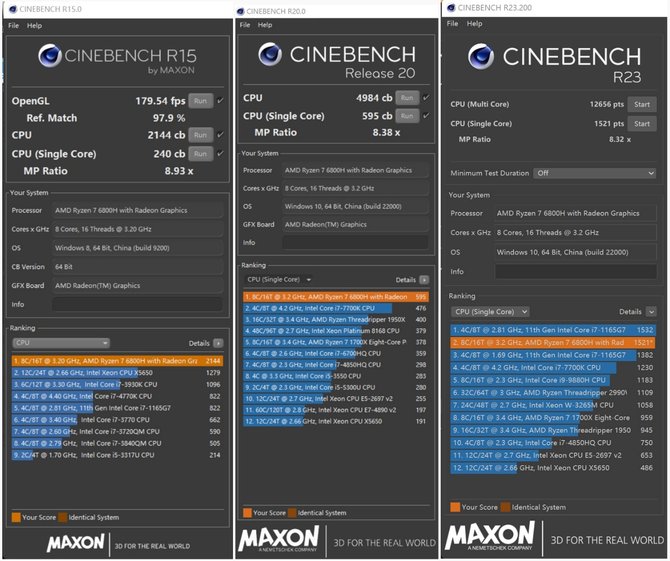Run CPU (Single Core) test in R20
The image size is (670, 561).
407,116
